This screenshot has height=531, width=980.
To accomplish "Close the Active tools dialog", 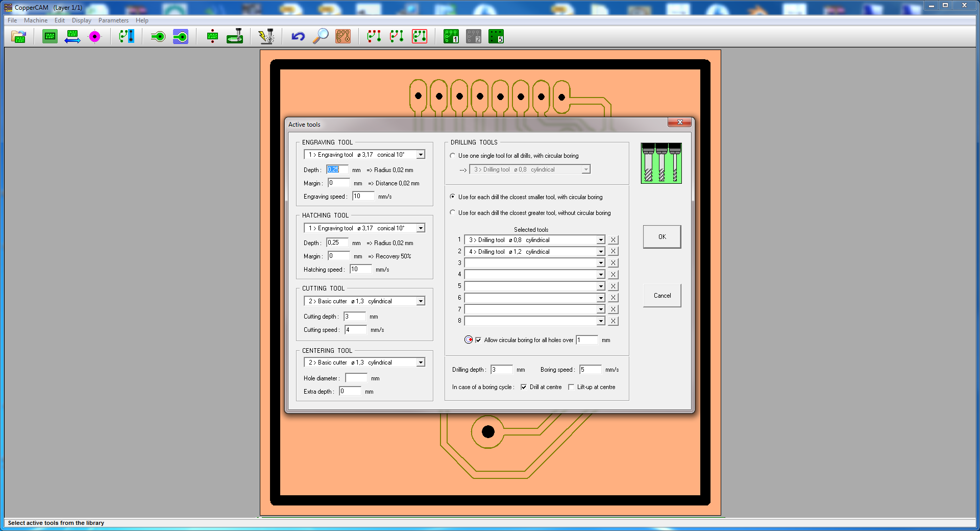I will [679, 123].
